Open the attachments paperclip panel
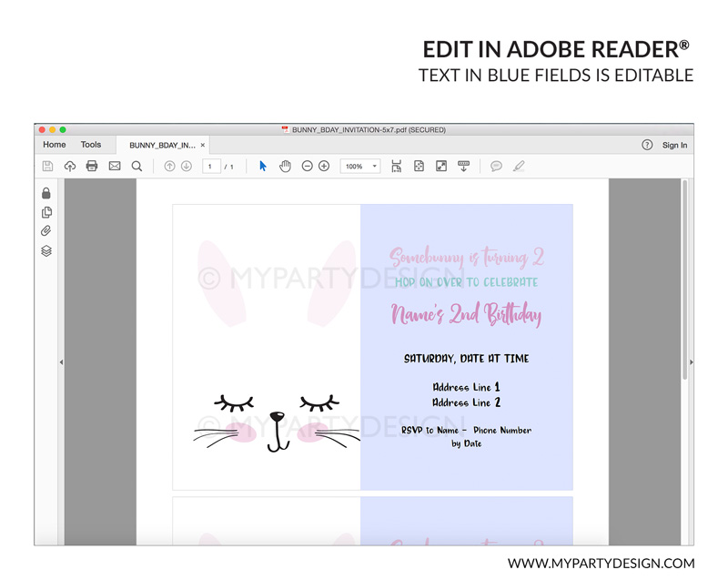Image resolution: width=728 pixels, height=580 pixels. pyautogui.click(x=46, y=231)
